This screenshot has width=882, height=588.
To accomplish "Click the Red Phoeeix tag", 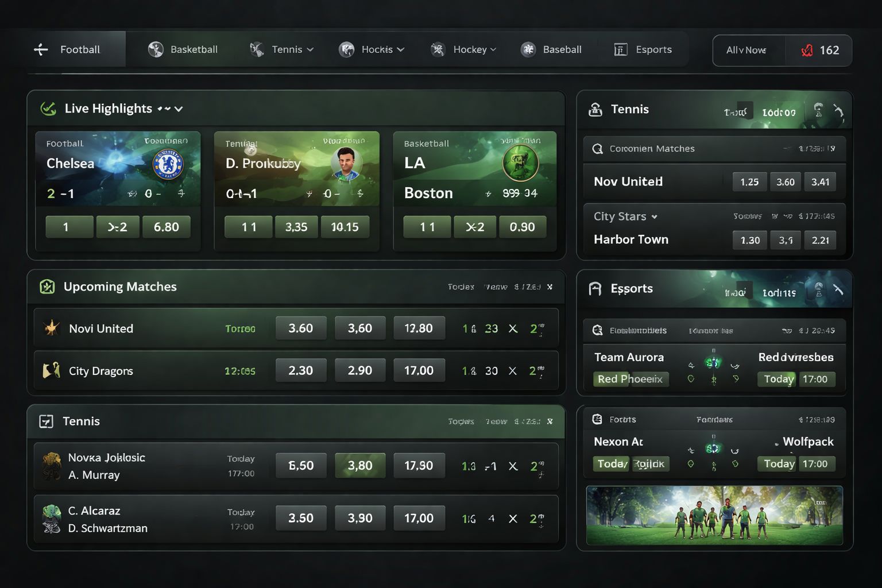I will pos(630,379).
